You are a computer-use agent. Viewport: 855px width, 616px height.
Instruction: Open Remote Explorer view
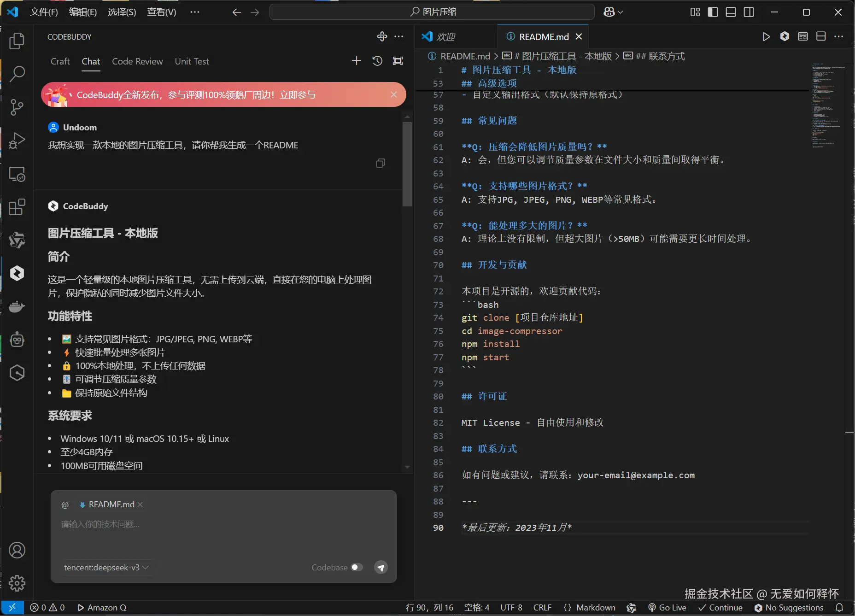pos(17,174)
